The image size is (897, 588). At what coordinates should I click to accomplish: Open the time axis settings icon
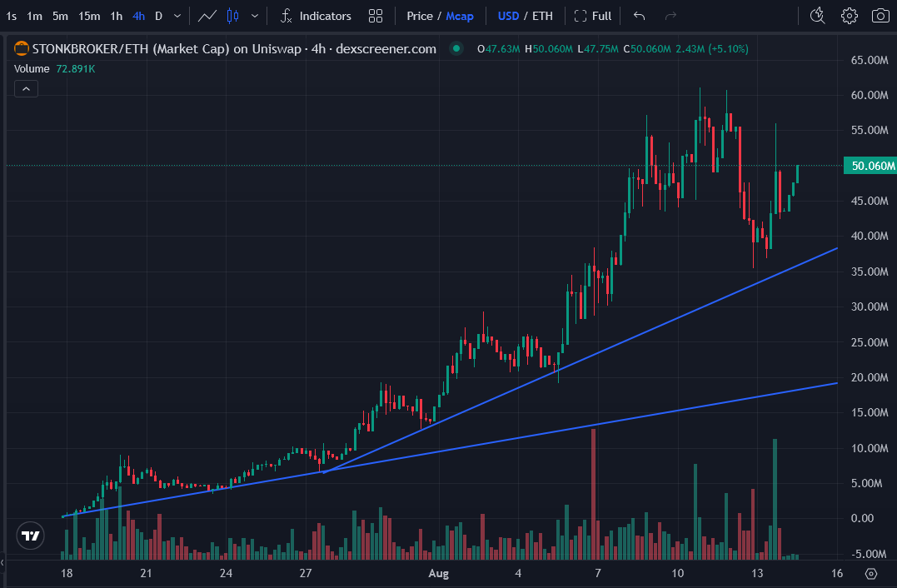(870, 573)
